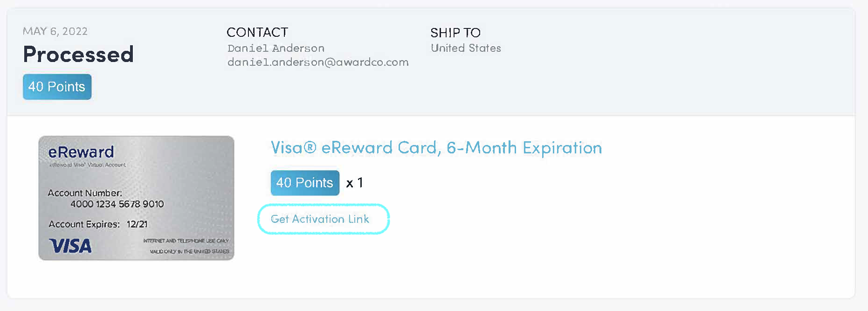Click the eReward logo on the card image

click(81, 152)
